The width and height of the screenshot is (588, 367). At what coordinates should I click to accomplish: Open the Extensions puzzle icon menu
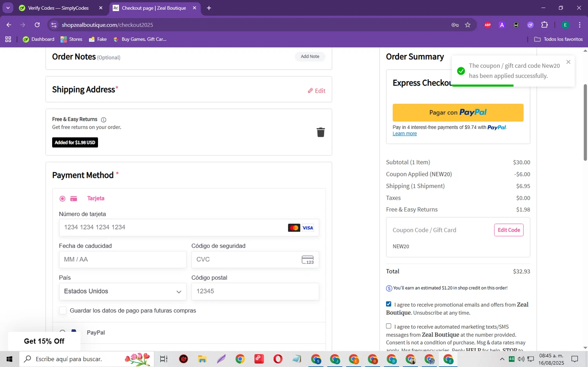tap(544, 25)
